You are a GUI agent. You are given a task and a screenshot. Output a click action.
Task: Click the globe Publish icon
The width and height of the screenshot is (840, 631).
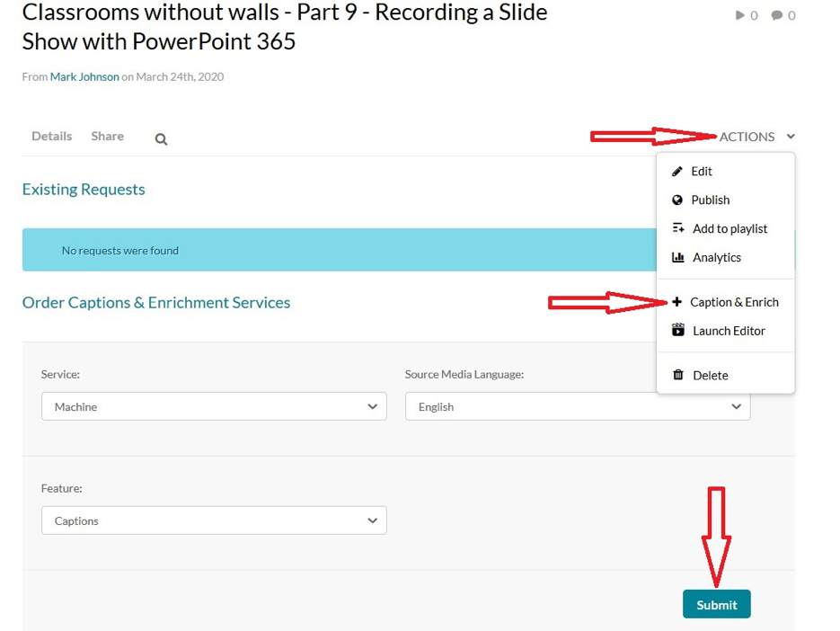677,200
